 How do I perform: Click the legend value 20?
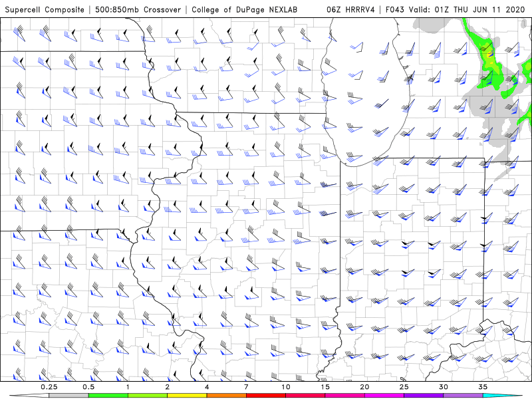pos(364,387)
